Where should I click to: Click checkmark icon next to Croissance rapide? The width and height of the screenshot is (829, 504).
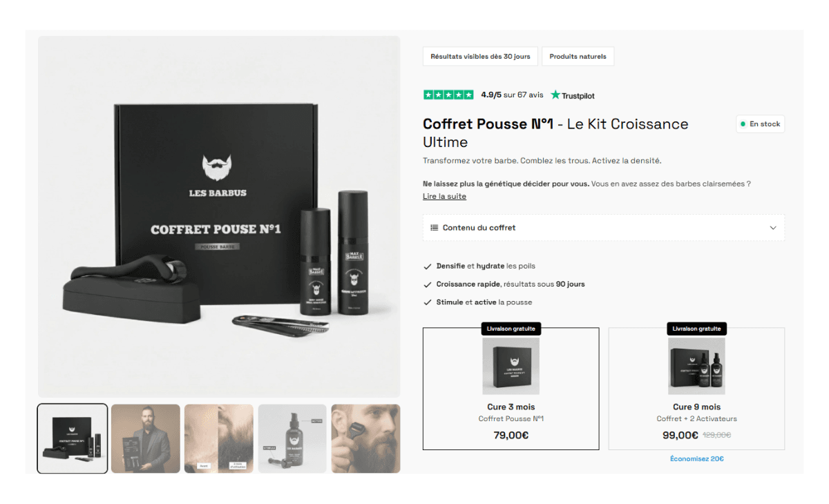point(428,284)
